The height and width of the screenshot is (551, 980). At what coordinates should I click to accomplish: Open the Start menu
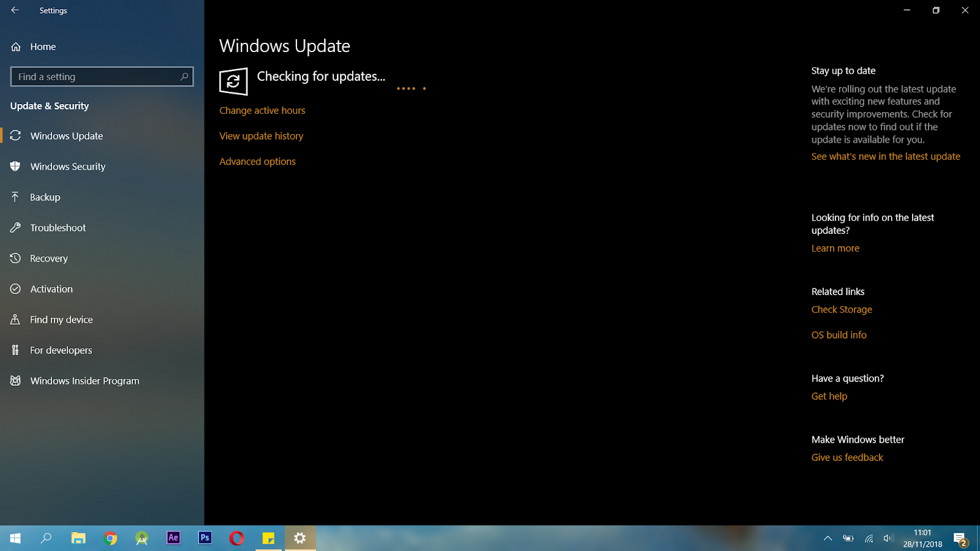coord(14,538)
